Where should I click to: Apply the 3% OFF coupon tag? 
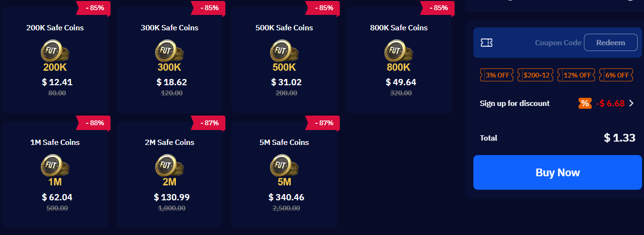496,75
